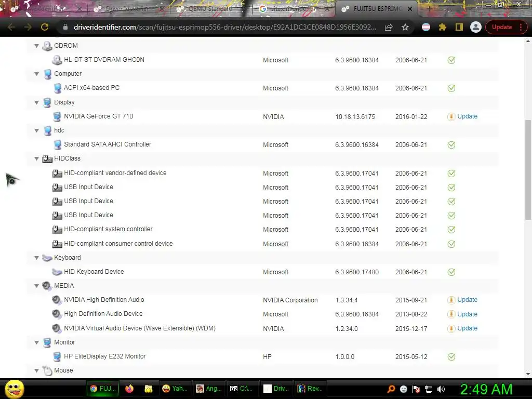Image resolution: width=532 pixels, height=399 pixels.
Task: Collapse the Computer category
Action: pos(37,74)
